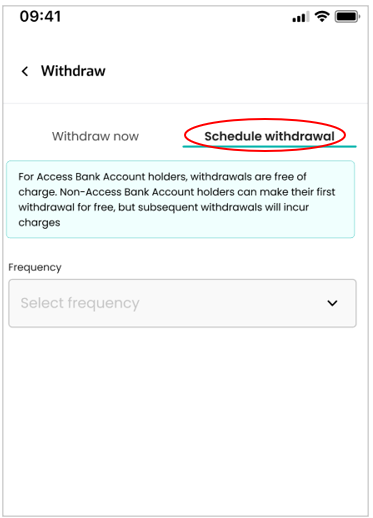Click 'subsequent withdrawals will incur' text line
The width and height of the screenshot is (373, 518).
[223, 207]
